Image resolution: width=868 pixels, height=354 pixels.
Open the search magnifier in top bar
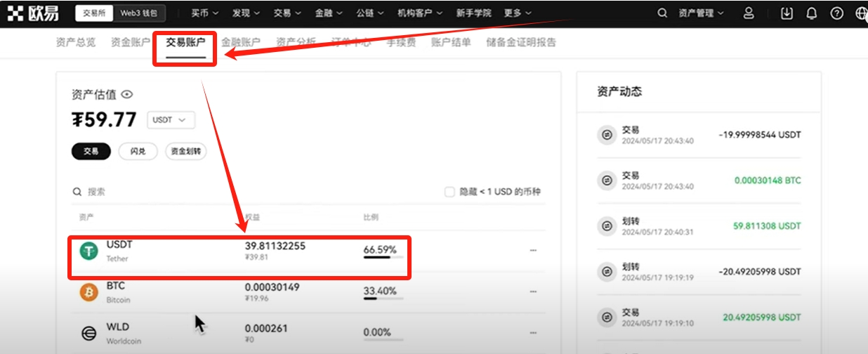click(662, 13)
